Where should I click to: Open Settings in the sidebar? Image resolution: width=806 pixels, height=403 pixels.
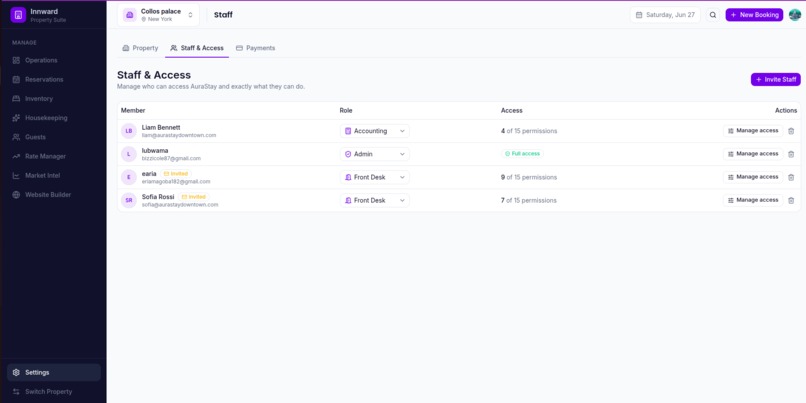tap(53, 372)
